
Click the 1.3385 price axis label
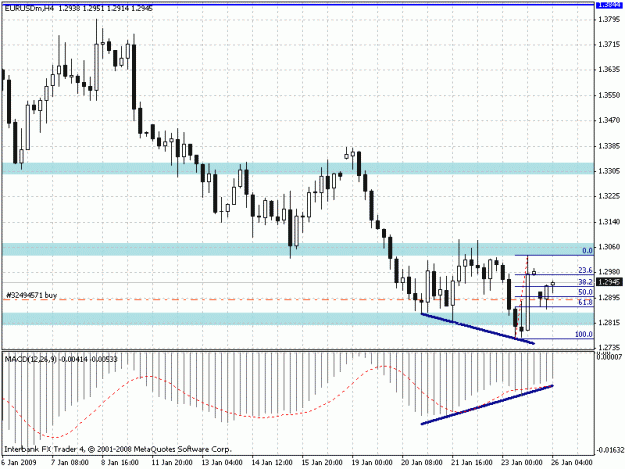tap(609, 146)
